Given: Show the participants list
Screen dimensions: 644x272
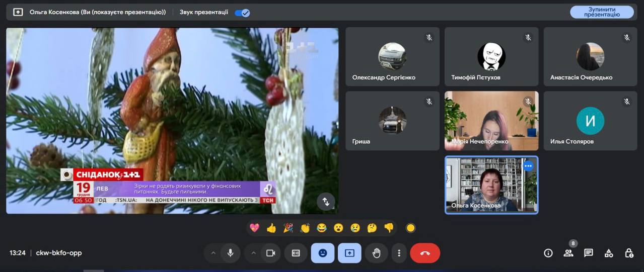Looking at the screenshot, I should tap(568, 253).
